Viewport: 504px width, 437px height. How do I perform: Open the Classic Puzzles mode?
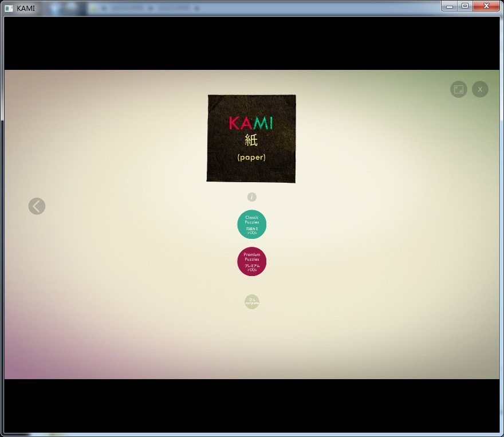[251, 225]
